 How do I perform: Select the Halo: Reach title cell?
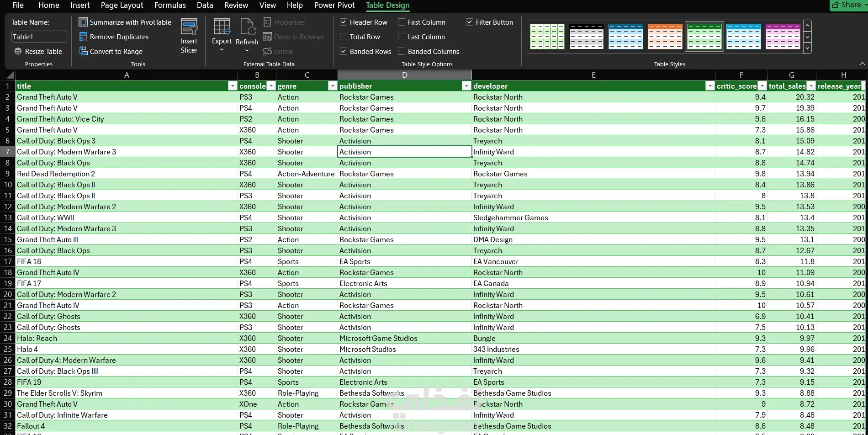pyautogui.click(x=127, y=338)
